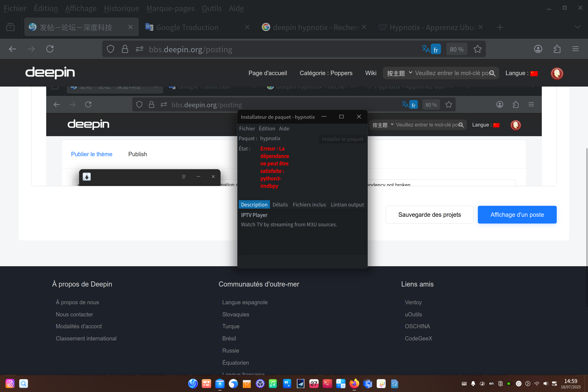
Task: Click the power button in system tray
Action: point(519,384)
